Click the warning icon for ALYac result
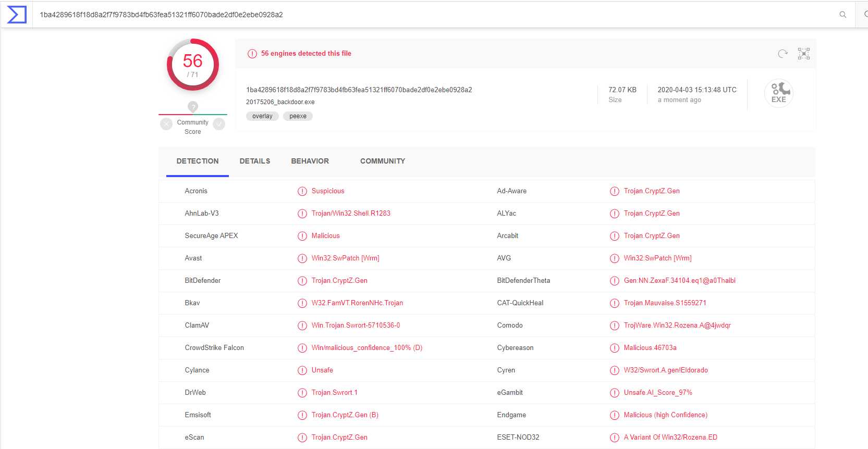 [615, 214]
